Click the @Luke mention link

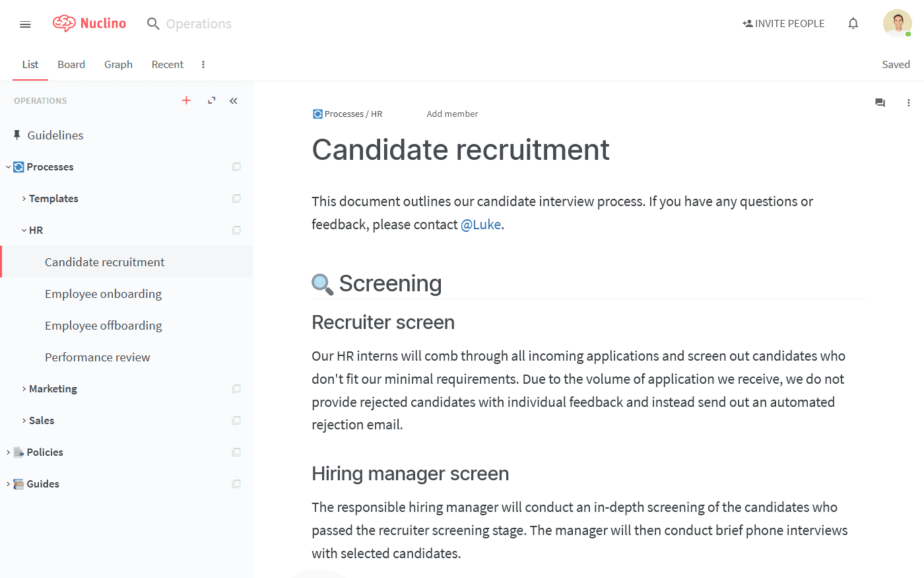click(480, 225)
